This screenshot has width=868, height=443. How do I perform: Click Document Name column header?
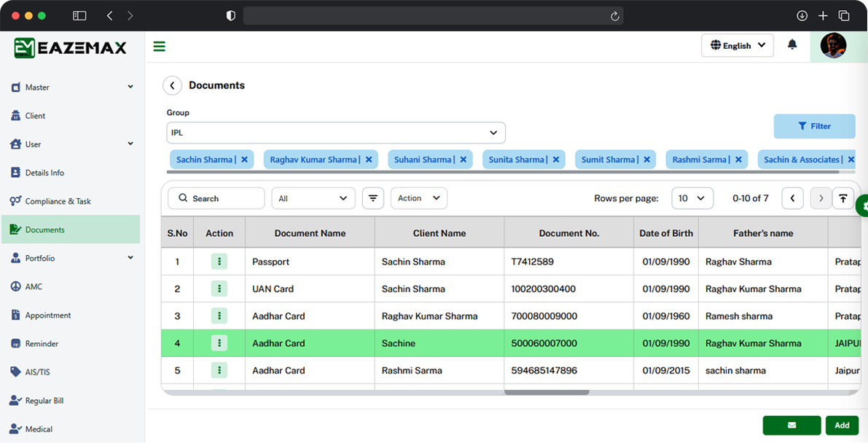point(310,233)
